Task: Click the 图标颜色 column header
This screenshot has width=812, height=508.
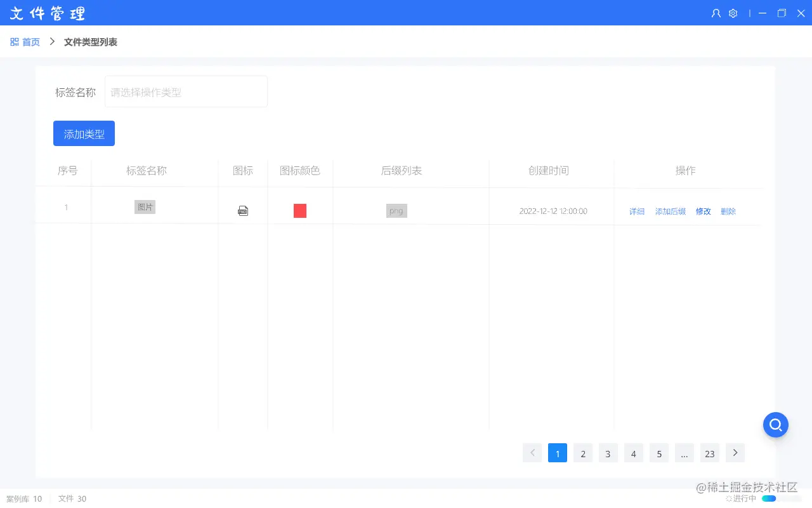Action: point(300,170)
